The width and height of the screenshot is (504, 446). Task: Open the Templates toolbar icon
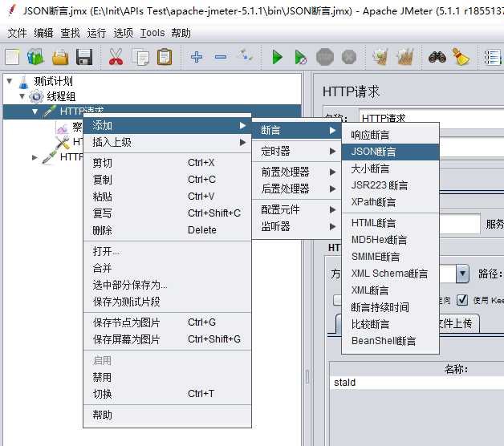pyautogui.click(x=35, y=57)
